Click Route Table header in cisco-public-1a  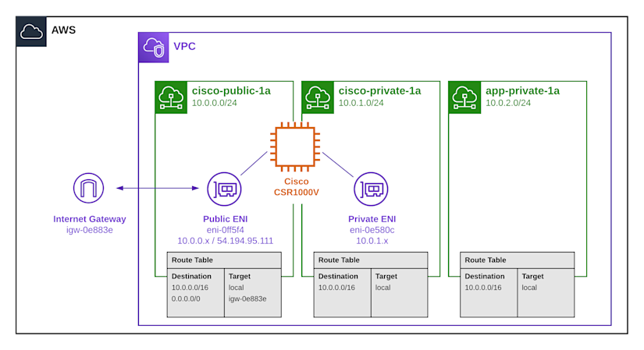click(224, 260)
